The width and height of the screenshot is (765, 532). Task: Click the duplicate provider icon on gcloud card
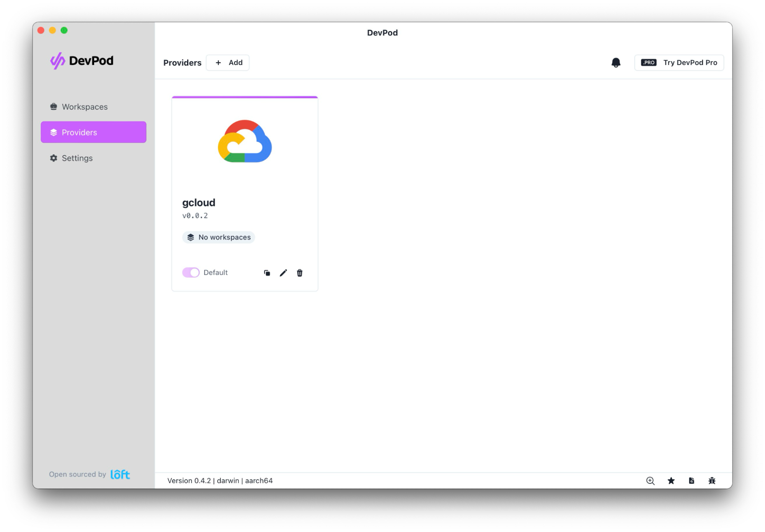(267, 273)
